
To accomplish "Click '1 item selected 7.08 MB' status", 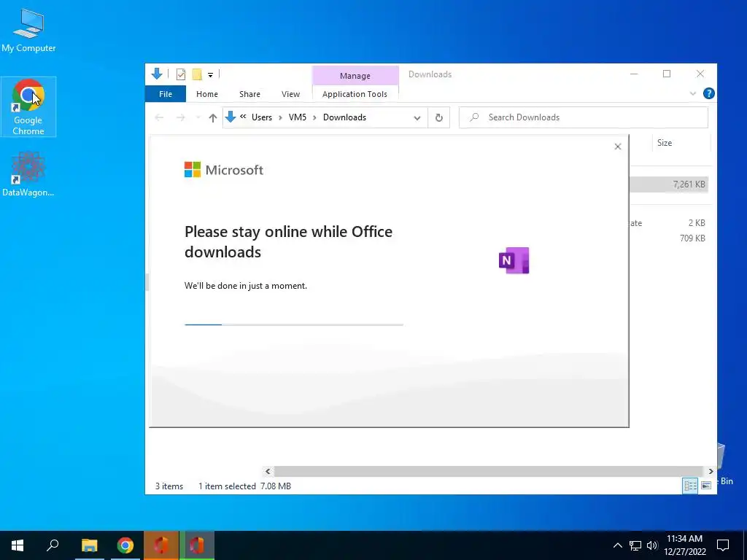I will point(244,486).
